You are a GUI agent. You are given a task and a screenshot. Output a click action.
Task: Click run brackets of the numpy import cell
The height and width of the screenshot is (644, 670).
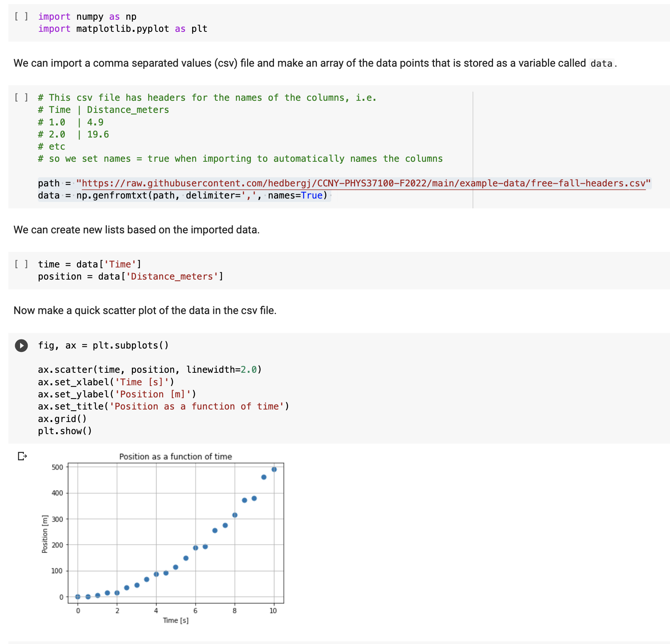[x=21, y=16]
